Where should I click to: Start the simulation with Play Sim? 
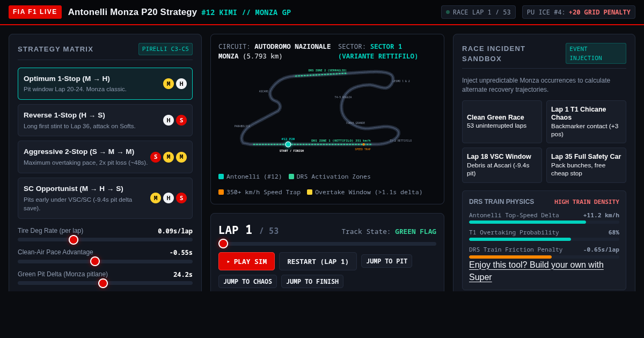point(246,261)
